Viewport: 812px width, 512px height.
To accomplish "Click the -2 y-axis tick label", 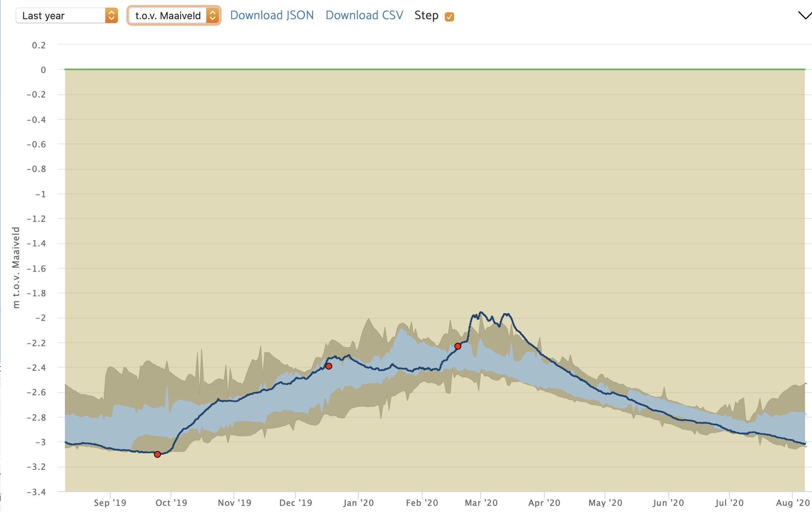I will coord(40,318).
